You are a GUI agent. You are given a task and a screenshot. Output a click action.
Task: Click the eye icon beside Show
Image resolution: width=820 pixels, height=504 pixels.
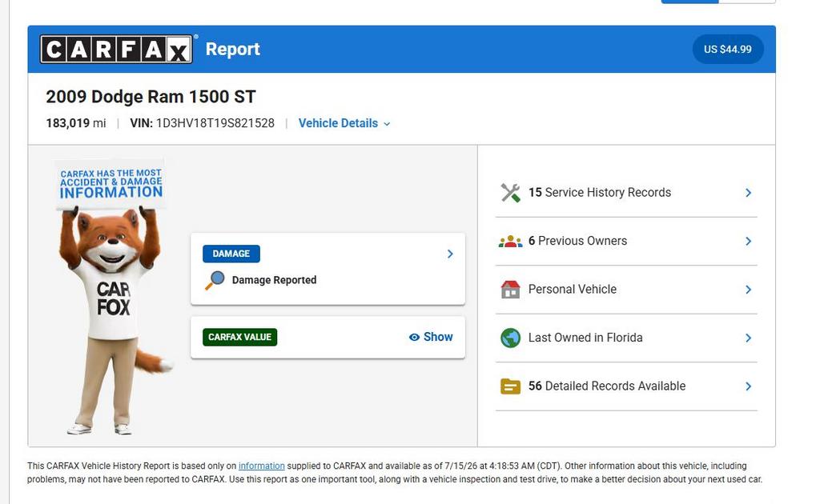(414, 338)
